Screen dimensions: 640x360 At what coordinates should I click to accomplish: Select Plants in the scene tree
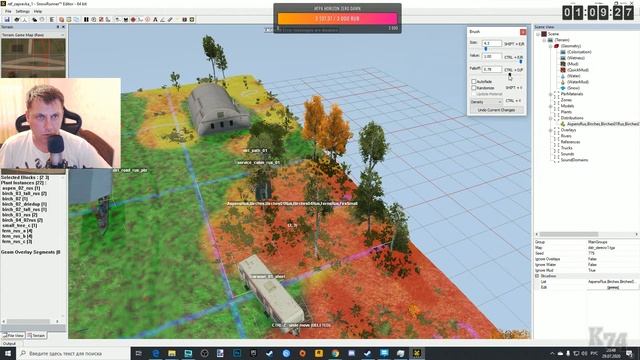tap(566, 112)
